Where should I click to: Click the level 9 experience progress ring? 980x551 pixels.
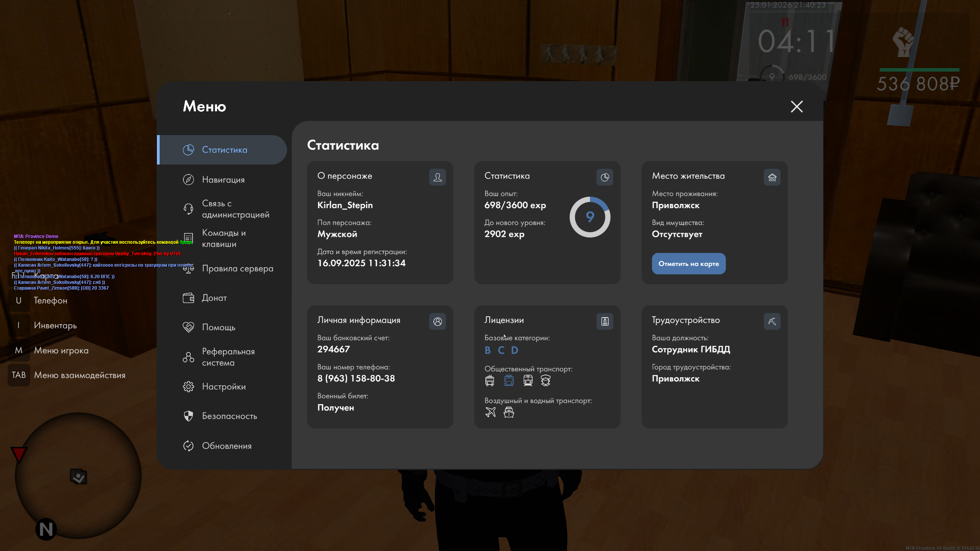(590, 217)
